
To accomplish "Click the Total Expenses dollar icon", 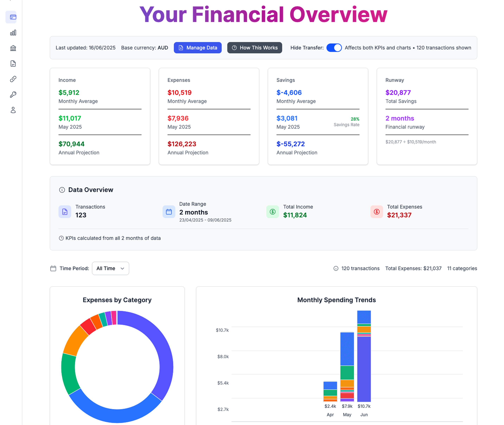I will tap(377, 212).
